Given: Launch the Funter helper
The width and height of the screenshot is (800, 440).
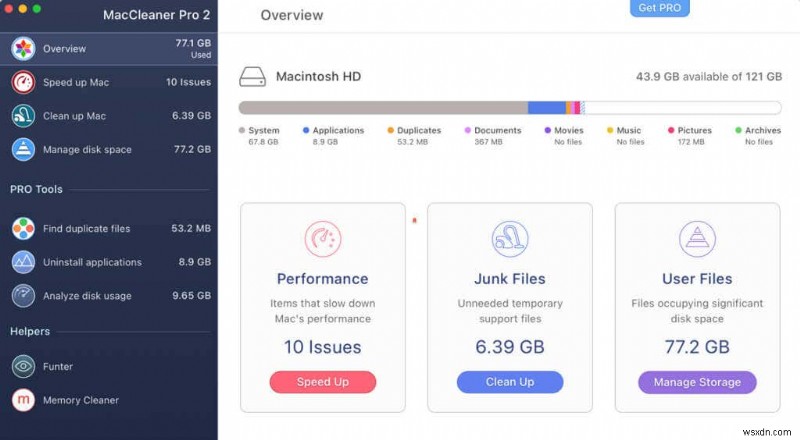Looking at the screenshot, I should (109, 366).
